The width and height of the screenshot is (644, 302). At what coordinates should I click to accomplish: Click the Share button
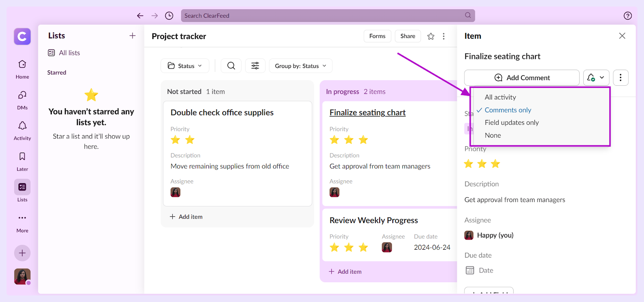pyautogui.click(x=408, y=36)
